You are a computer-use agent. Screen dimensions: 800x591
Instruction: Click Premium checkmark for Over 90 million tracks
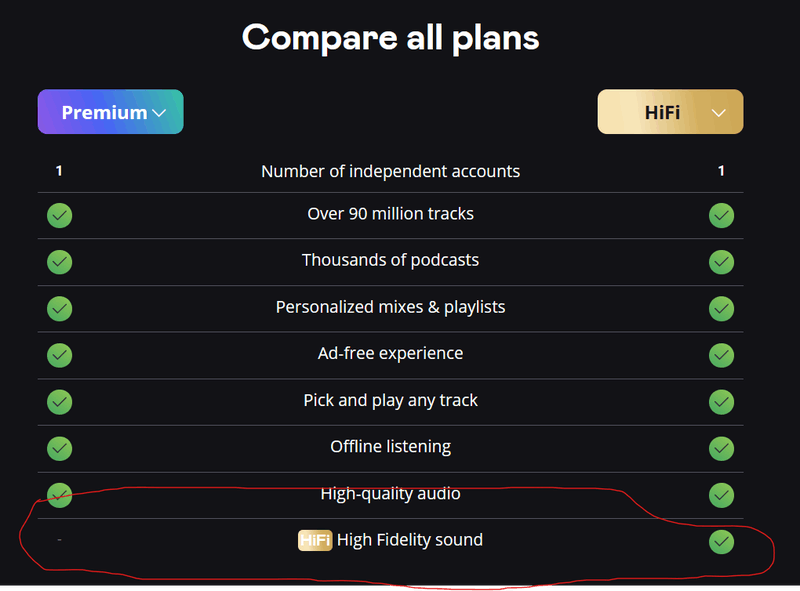pos(59,215)
